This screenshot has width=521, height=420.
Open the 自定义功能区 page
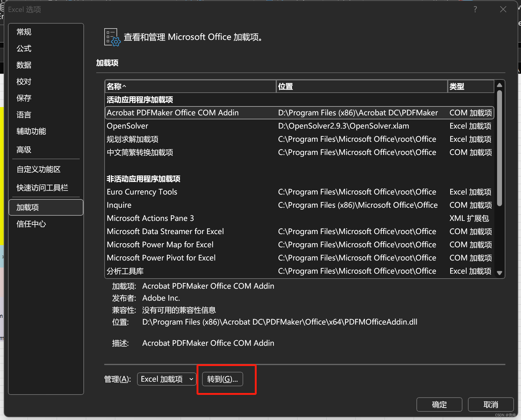38,169
